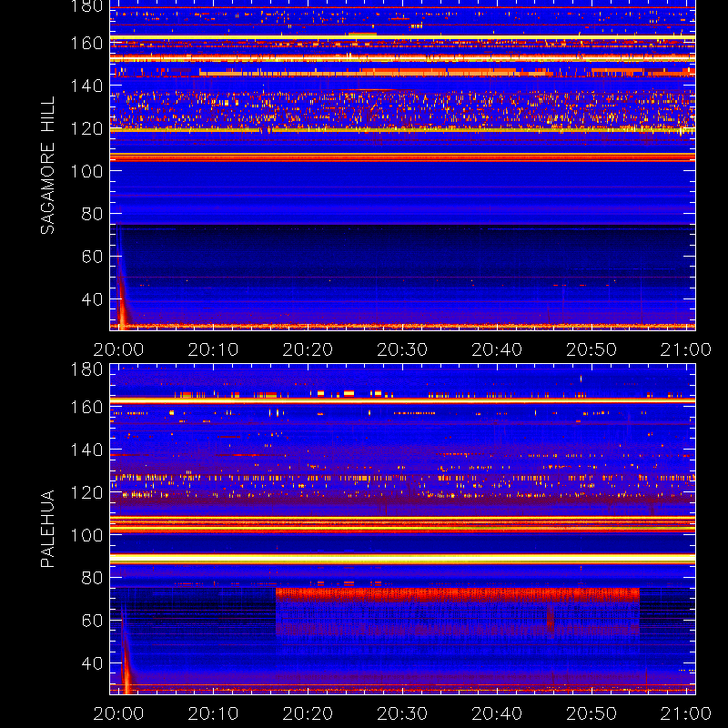The image size is (728, 728).
Task: Select the 140 label on Palehua axis
Action: 86,450
